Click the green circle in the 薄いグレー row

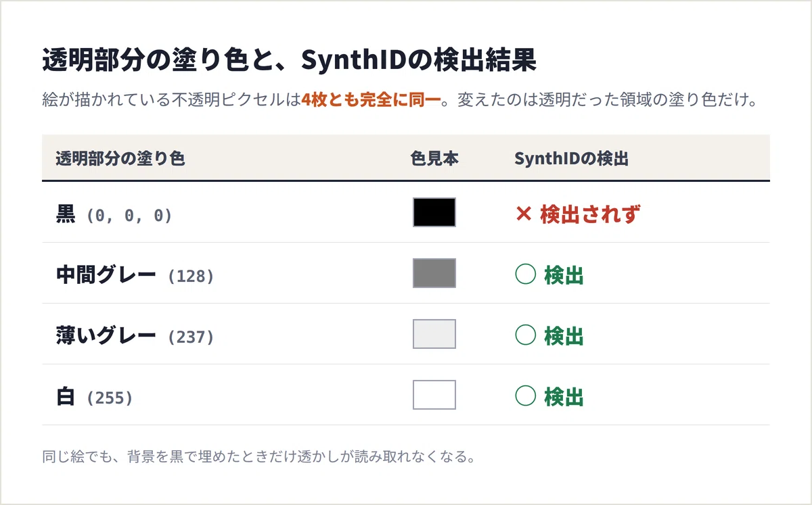click(525, 336)
